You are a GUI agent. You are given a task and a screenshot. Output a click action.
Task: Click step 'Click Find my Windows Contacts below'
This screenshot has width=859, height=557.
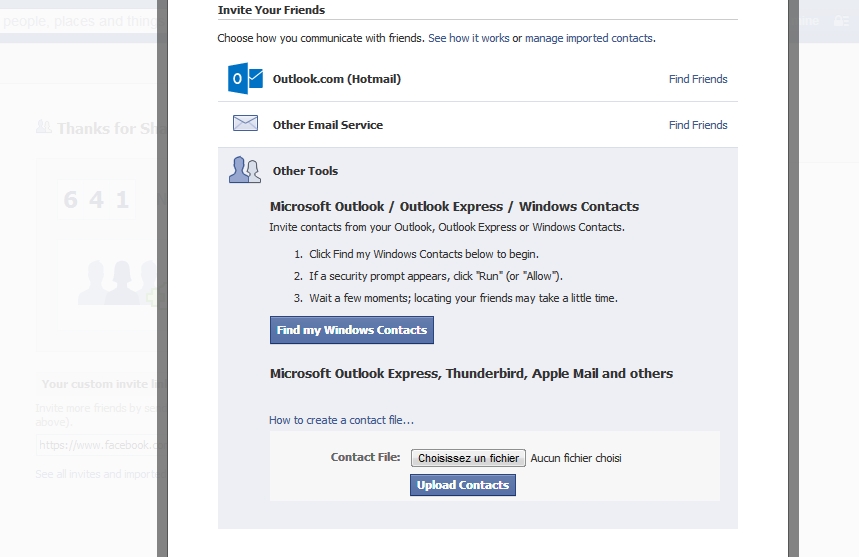click(424, 254)
